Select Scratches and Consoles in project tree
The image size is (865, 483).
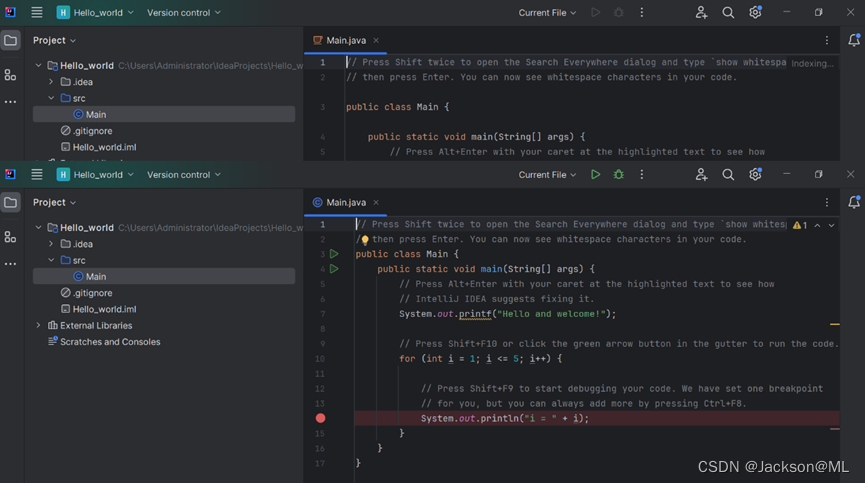coord(110,342)
